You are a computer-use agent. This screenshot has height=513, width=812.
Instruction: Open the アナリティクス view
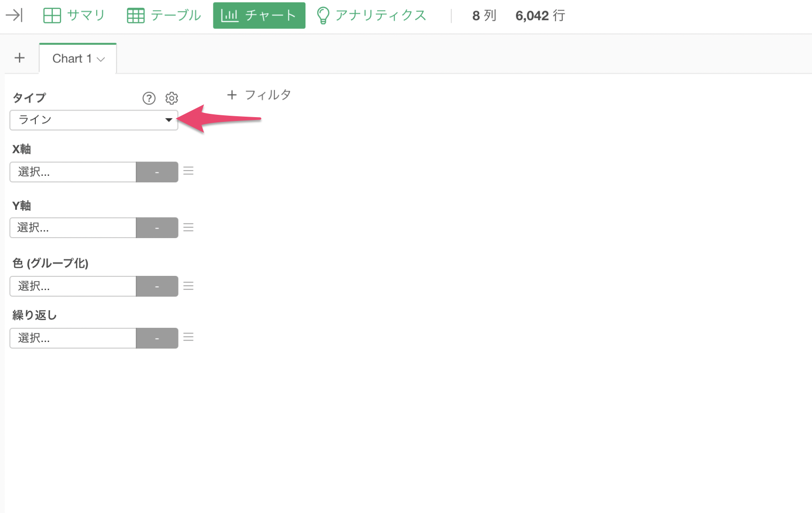pos(371,16)
